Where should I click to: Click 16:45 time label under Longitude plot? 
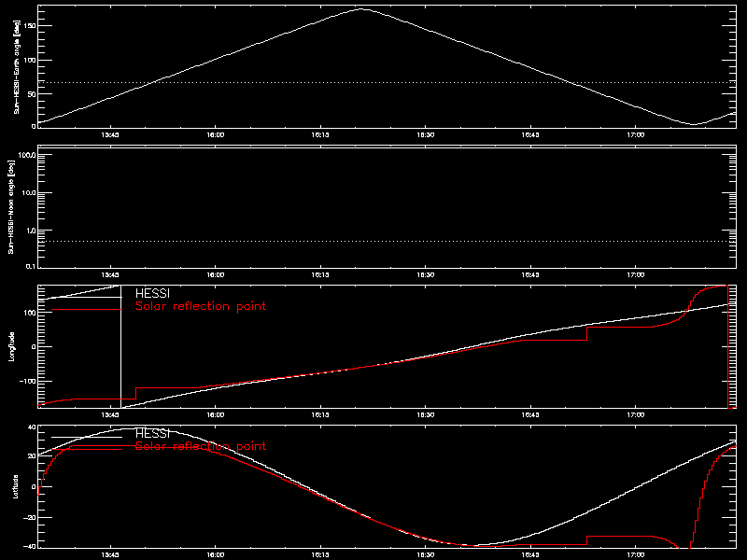pyautogui.click(x=530, y=415)
